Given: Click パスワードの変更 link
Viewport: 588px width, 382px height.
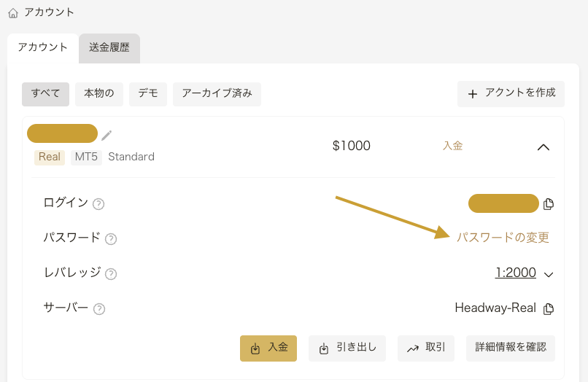Looking at the screenshot, I should (x=503, y=238).
